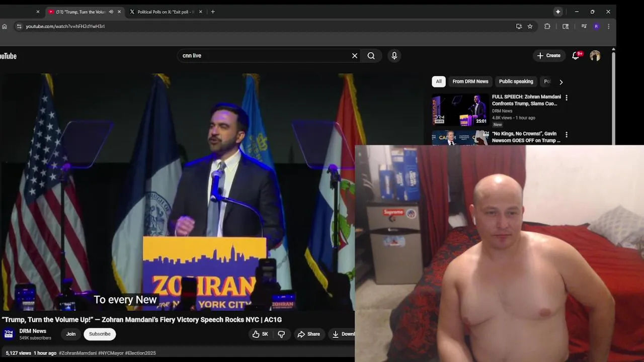Click the DRM News channel avatar

[9, 334]
